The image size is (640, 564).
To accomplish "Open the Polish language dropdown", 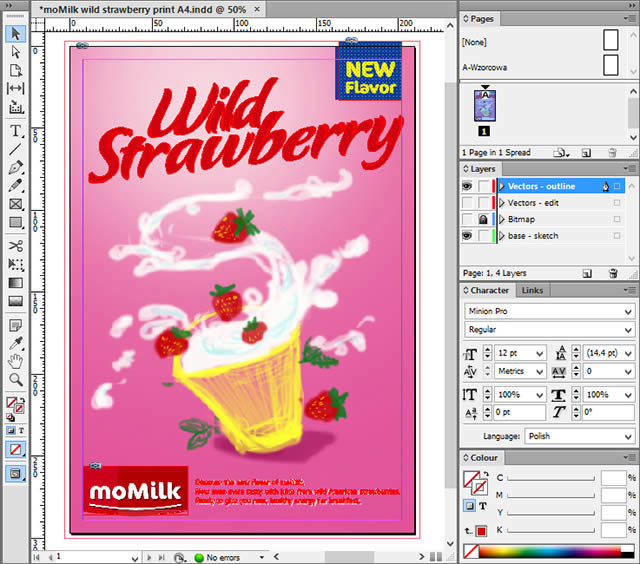I will pyautogui.click(x=628, y=437).
